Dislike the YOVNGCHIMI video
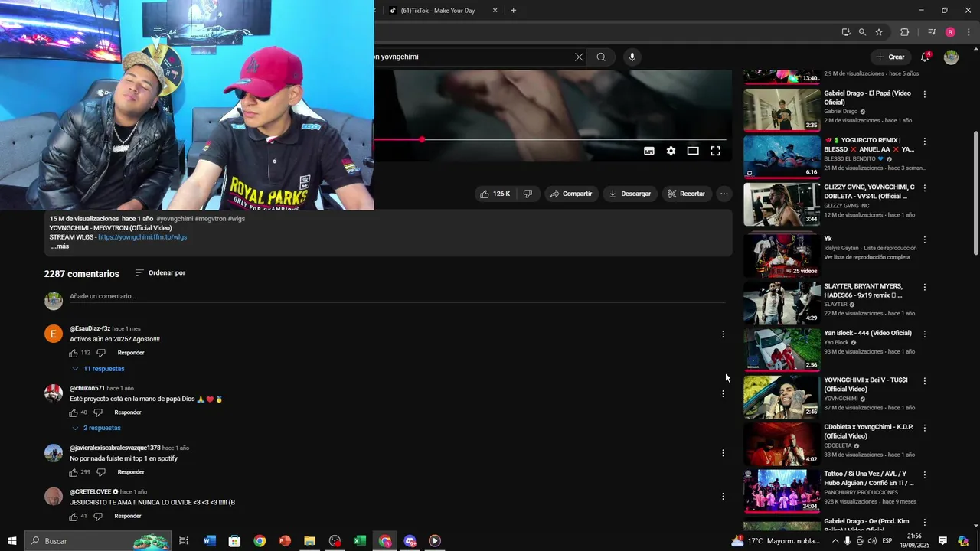980x551 pixels. 528,194
